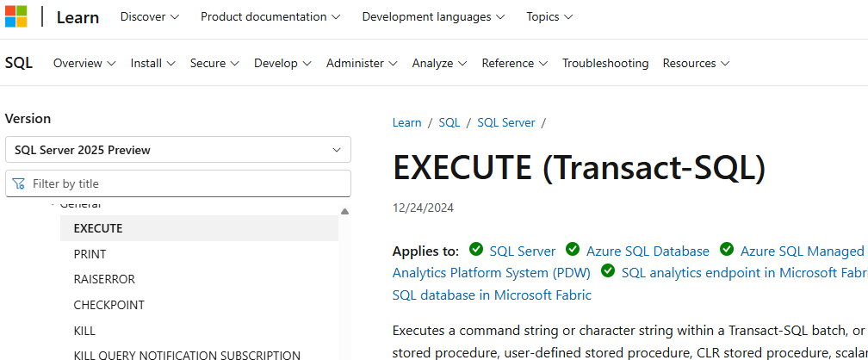Open KILL in the sidebar

tap(84, 332)
